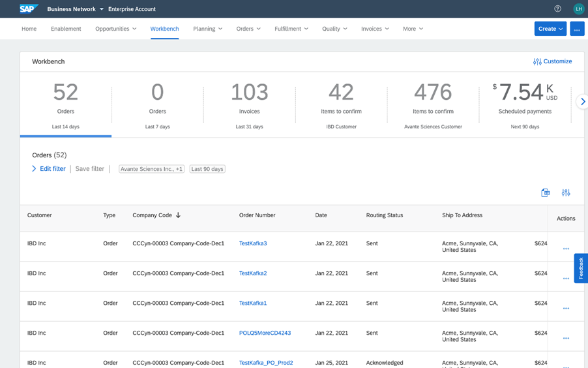Open actions menu for POLQ5MoreCD4243 row

(566, 338)
